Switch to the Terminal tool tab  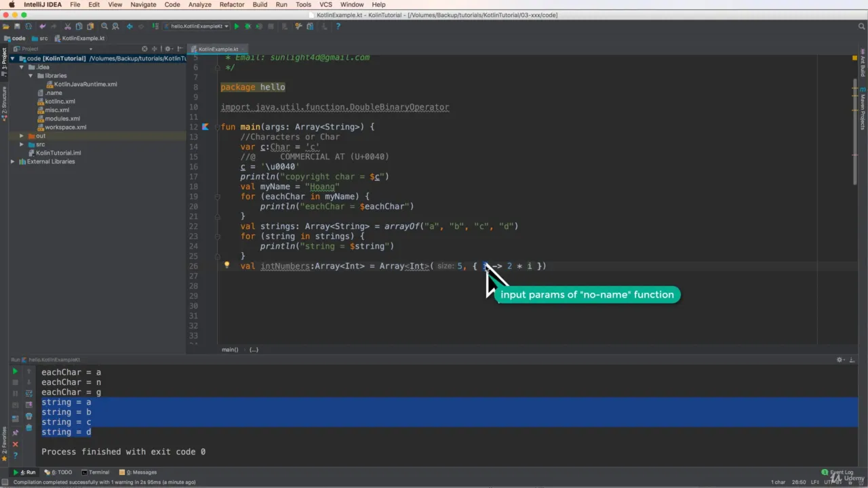click(96, 472)
